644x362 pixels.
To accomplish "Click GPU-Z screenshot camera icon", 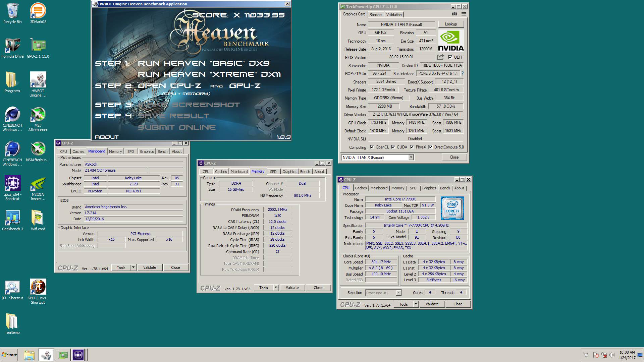I will click(x=454, y=14).
